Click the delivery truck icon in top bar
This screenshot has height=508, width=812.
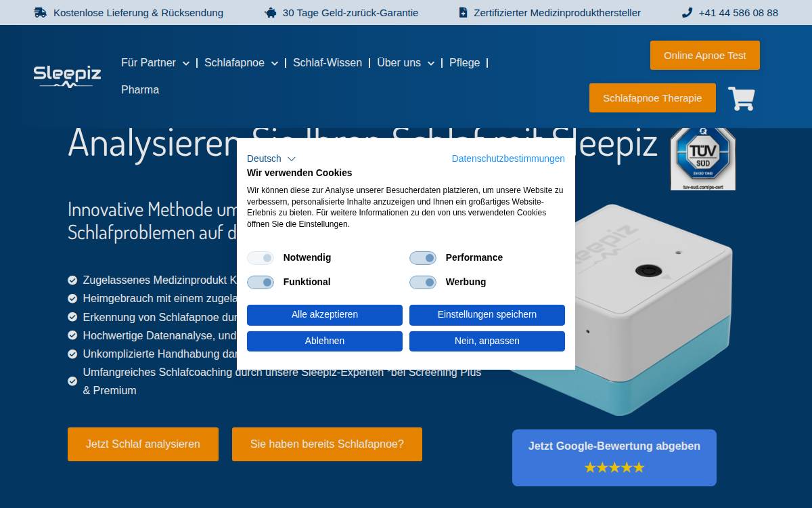[40, 12]
